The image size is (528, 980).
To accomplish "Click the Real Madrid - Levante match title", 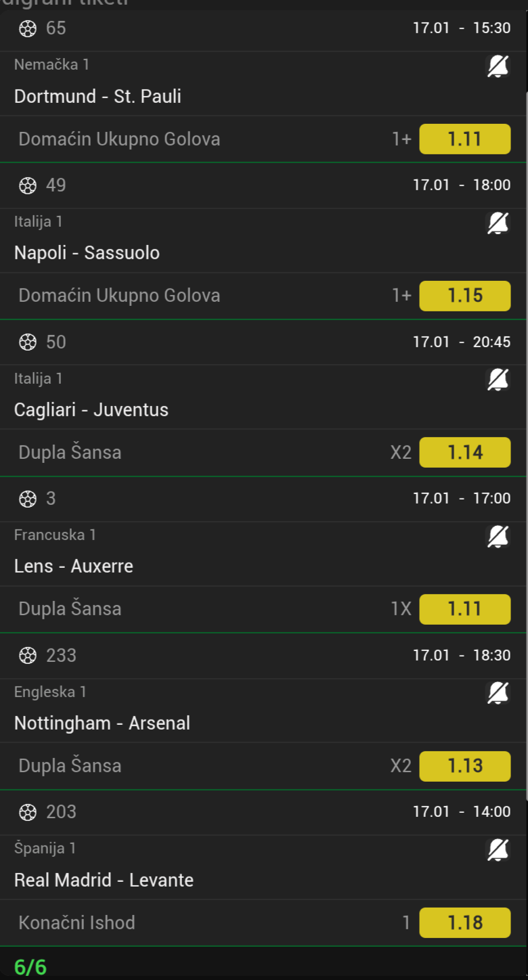I will [x=104, y=880].
